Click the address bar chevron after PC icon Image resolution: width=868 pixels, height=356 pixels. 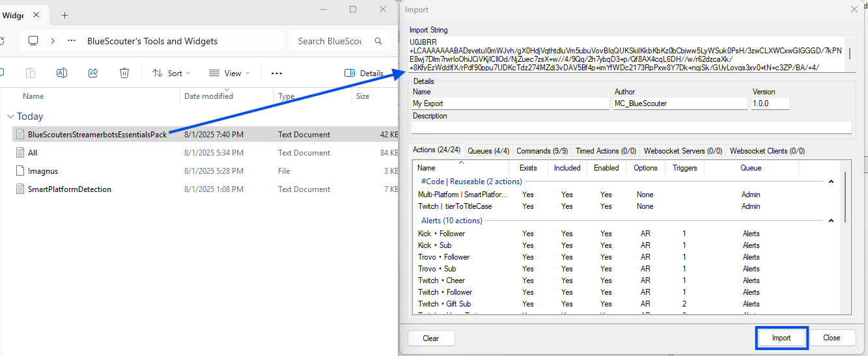[x=53, y=41]
